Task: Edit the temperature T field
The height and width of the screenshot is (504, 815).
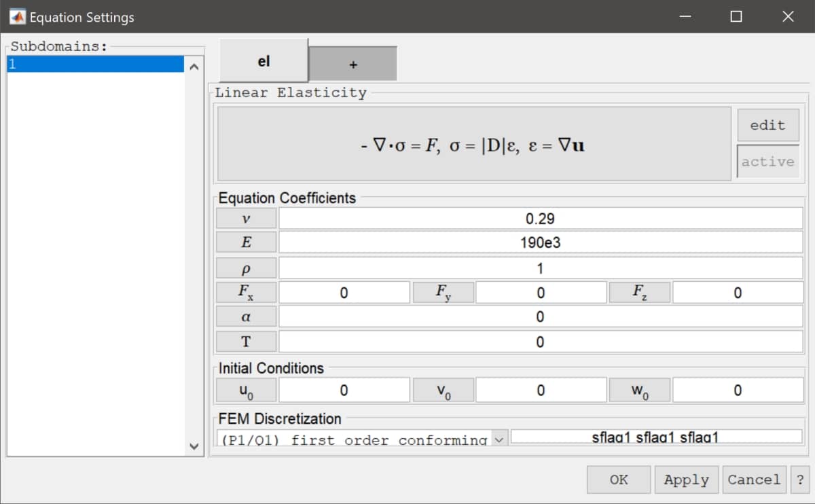Action: pos(541,341)
